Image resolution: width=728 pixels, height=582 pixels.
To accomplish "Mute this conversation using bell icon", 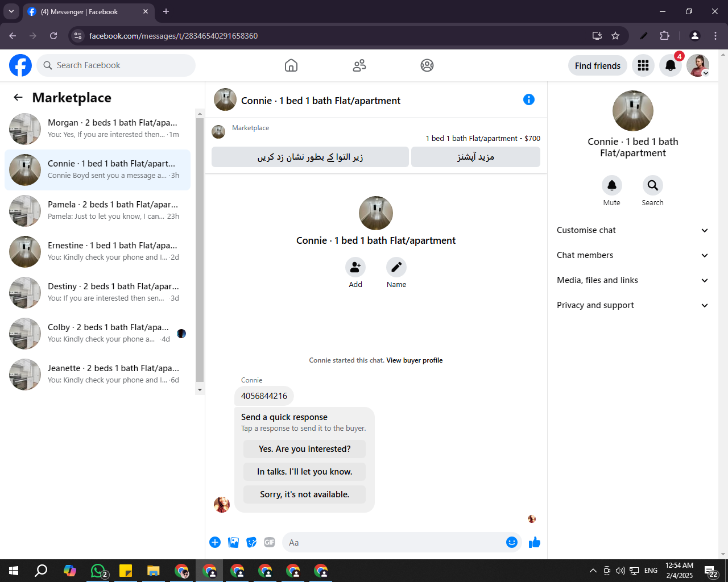I will [x=612, y=185].
